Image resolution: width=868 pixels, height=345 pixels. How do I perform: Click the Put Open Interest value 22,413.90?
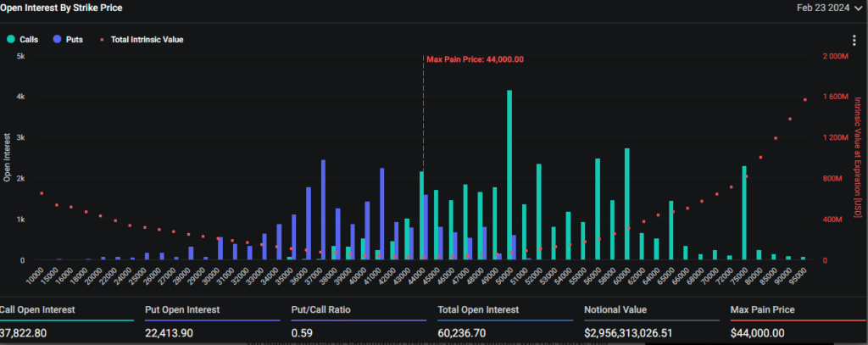click(169, 333)
